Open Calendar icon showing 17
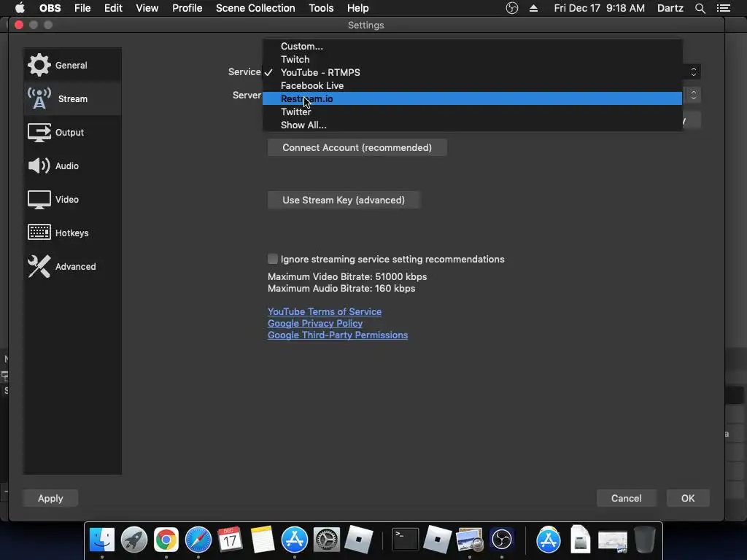 [x=230, y=540]
